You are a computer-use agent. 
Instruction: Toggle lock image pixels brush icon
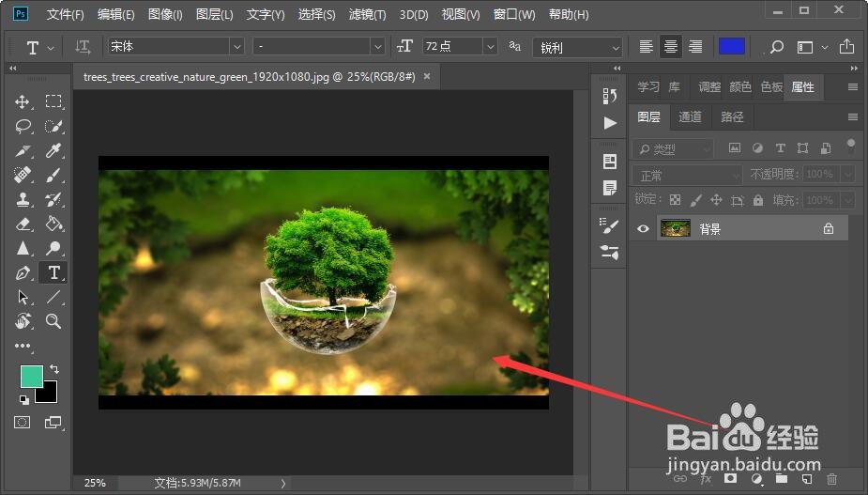(696, 200)
